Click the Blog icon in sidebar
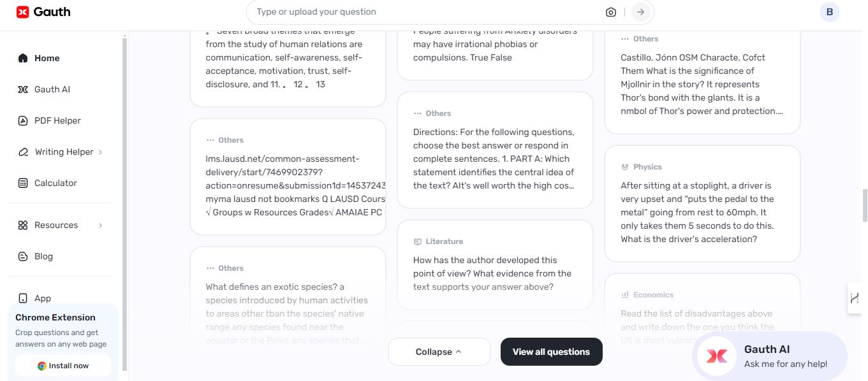868x381 pixels. coord(23,256)
